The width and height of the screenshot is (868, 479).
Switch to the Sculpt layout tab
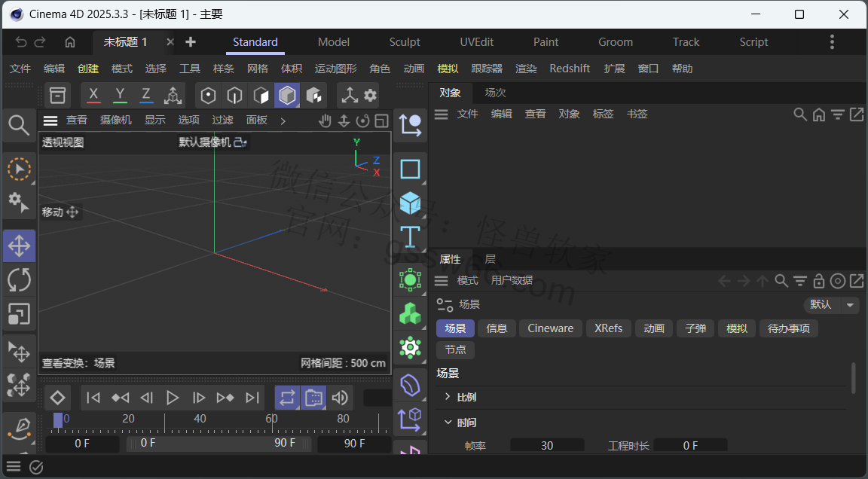coord(404,42)
